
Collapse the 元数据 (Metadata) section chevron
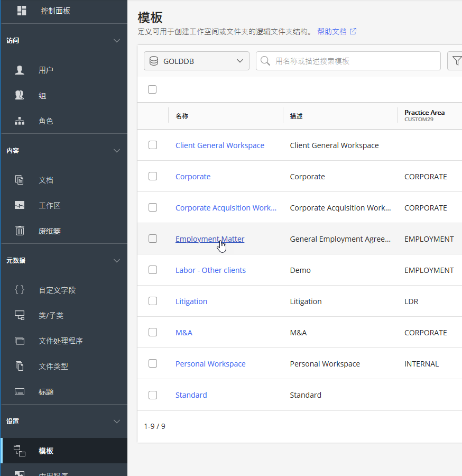pos(117,261)
